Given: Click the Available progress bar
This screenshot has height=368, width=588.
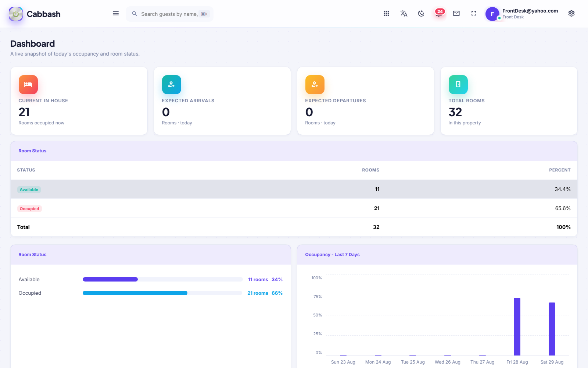Looking at the screenshot, I should (x=163, y=279).
